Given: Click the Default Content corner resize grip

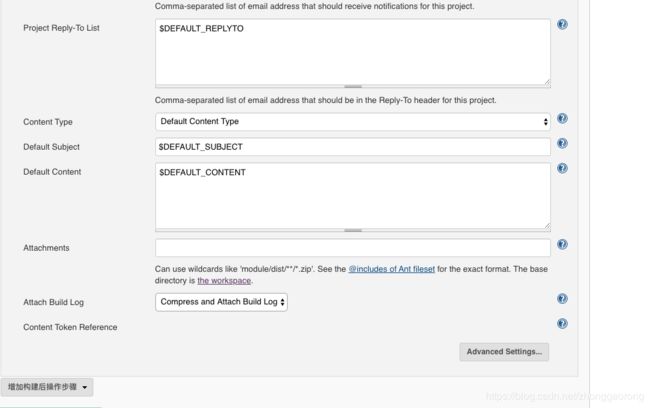Looking at the screenshot, I should click(x=547, y=226).
